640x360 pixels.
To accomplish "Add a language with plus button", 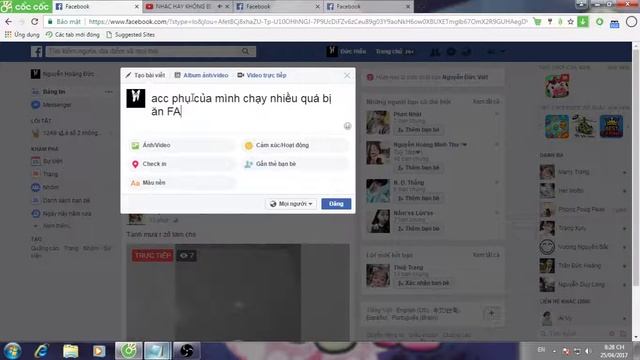I will (491, 313).
